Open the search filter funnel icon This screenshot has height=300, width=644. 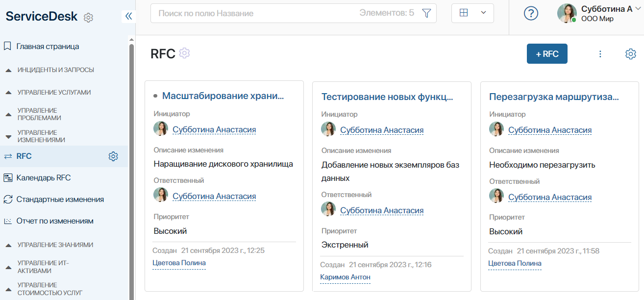point(426,13)
